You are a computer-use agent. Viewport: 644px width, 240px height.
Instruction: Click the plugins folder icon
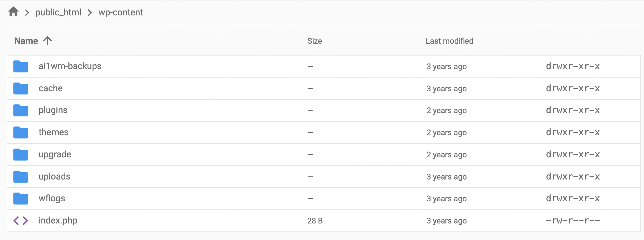point(21,110)
